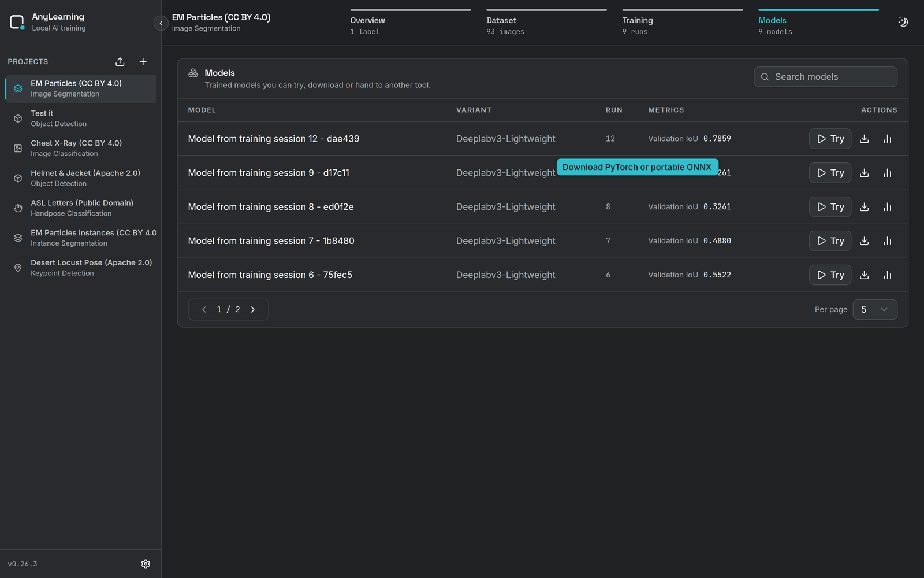924x578 pixels.
Task: Select EM Particles Image Segmentation project
Action: pyautogui.click(x=81, y=88)
